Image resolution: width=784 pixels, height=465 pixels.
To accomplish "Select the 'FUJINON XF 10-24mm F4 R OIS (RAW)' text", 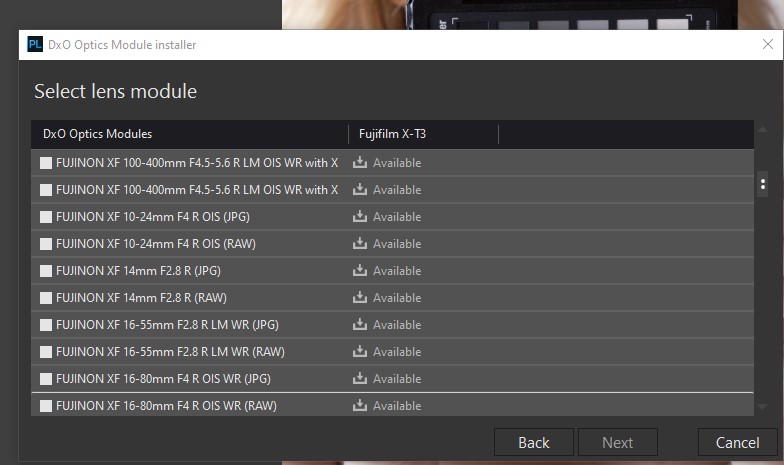I will pos(156,244).
